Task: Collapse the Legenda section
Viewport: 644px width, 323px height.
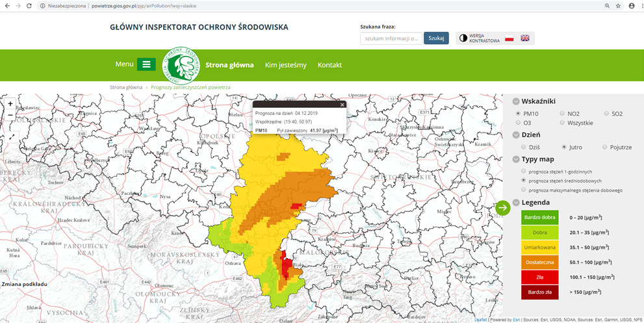Action: click(516, 202)
